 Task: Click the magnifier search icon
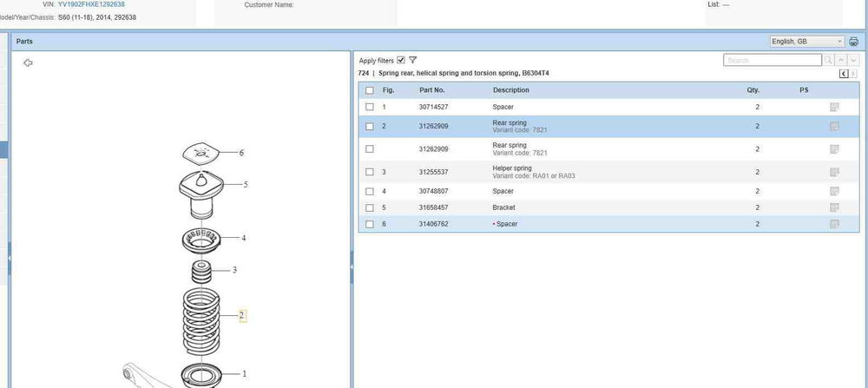(x=829, y=61)
